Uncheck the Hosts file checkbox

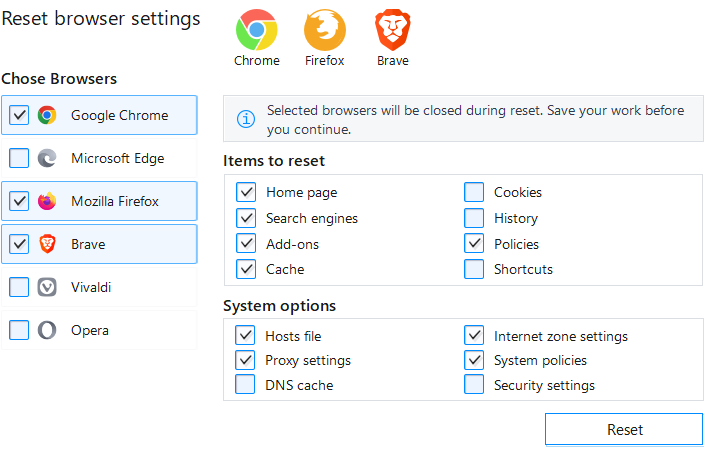pyautogui.click(x=245, y=335)
